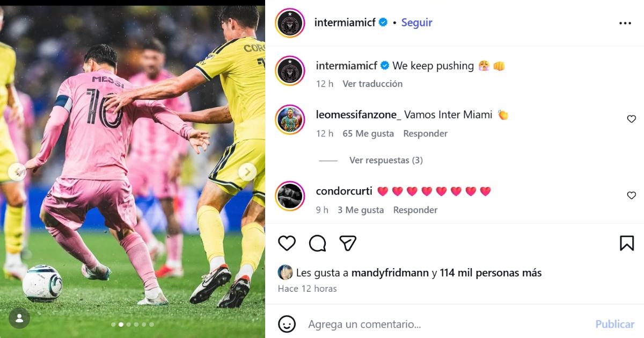Open the comments with the speech bubble icon
This screenshot has width=644, height=338.
317,243
